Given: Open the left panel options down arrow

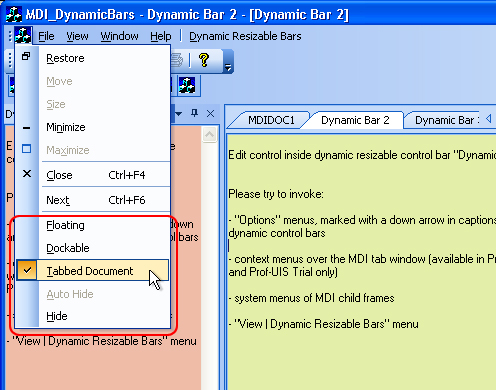Looking at the screenshot, I should coord(178,114).
